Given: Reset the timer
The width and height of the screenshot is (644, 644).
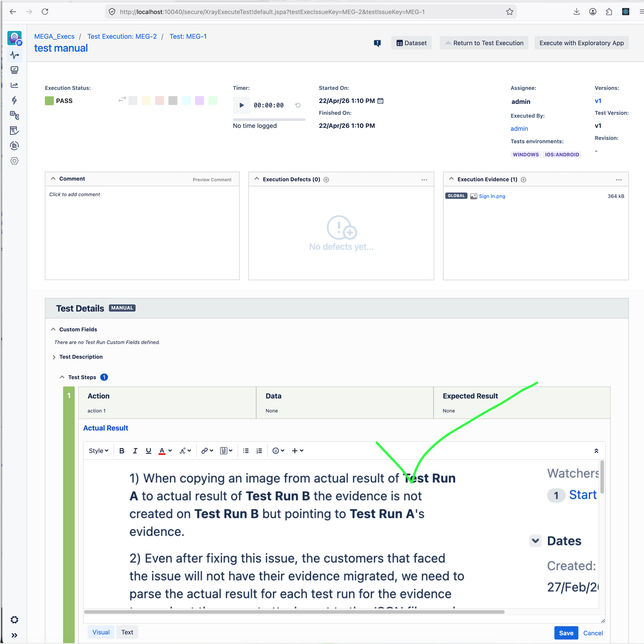Looking at the screenshot, I should pos(298,105).
